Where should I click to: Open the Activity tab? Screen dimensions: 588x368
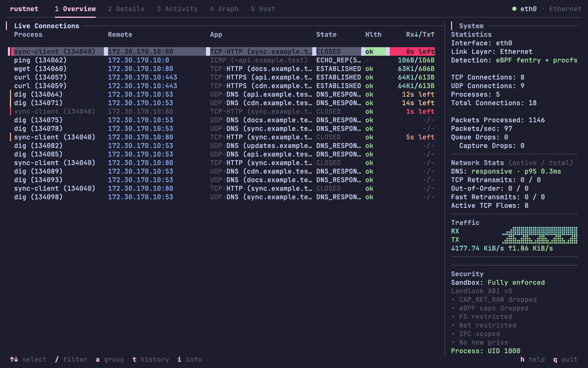pyautogui.click(x=177, y=9)
